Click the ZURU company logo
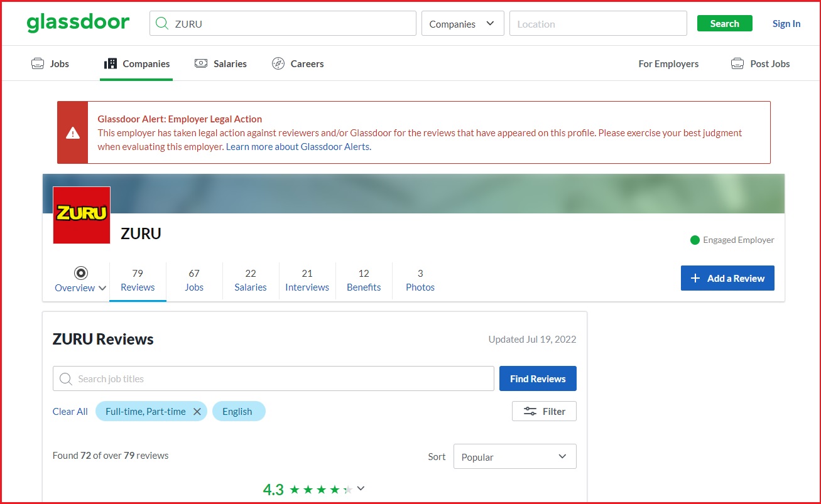Image resolution: width=821 pixels, height=504 pixels. click(x=81, y=214)
